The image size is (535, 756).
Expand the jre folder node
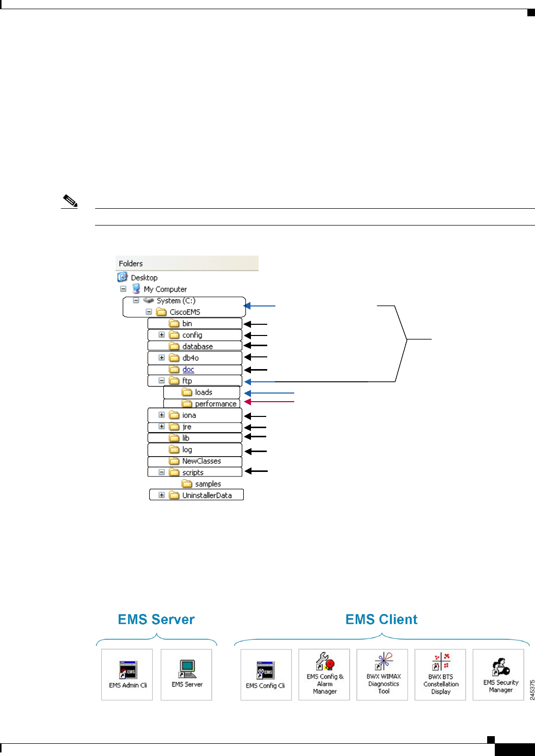pos(161,427)
